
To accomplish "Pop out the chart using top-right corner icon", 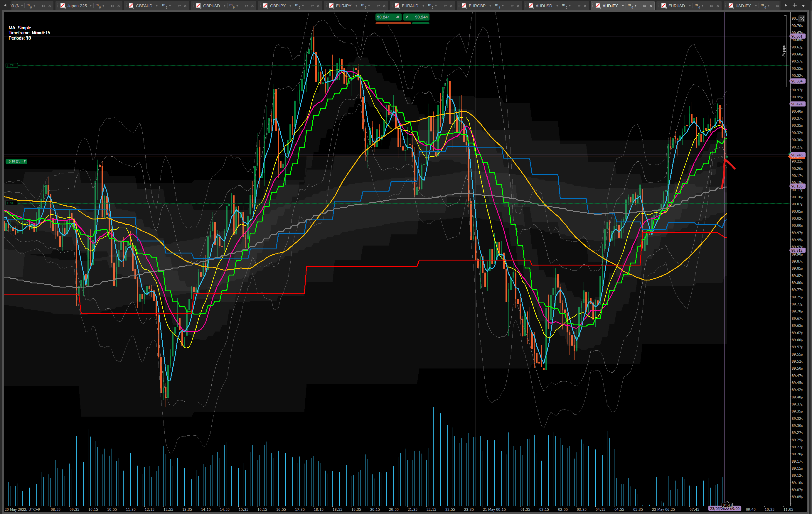I will (x=801, y=19).
